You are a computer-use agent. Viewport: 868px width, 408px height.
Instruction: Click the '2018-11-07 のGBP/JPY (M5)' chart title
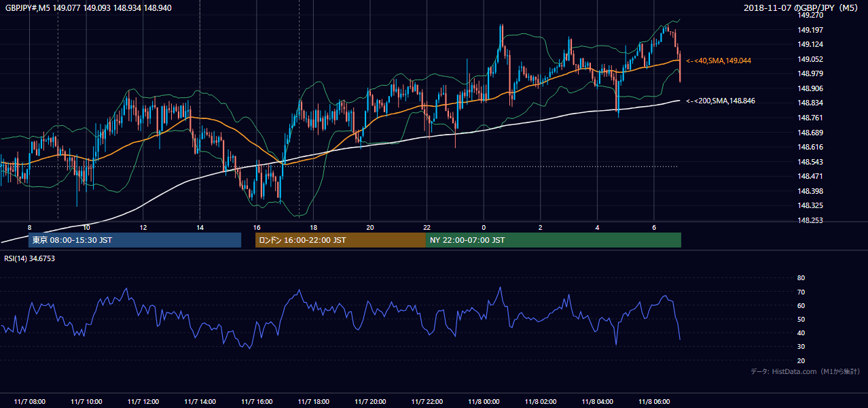(x=802, y=8)
